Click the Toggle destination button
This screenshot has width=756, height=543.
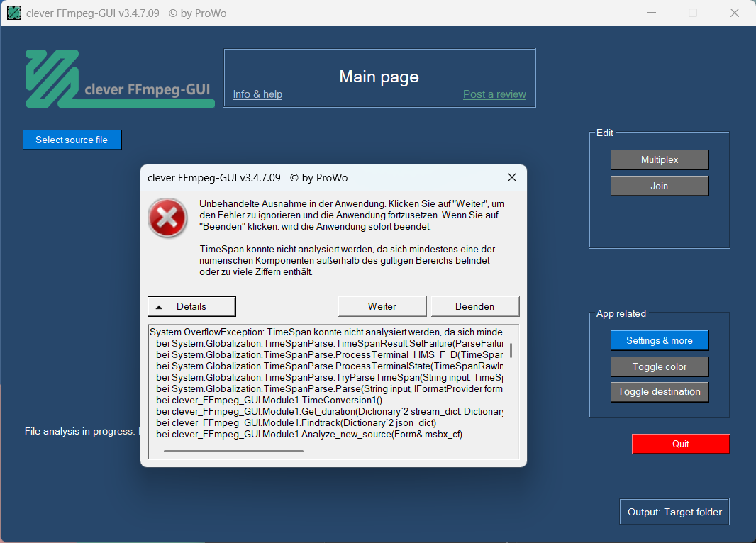point(659,392)
